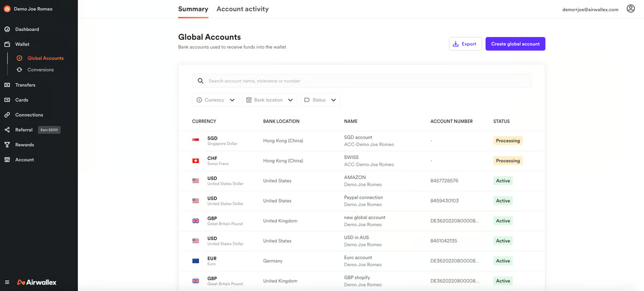Viewport: 644px width, 291px height.
Task: Click the Paypal connection account name
Action: [363, 198]
